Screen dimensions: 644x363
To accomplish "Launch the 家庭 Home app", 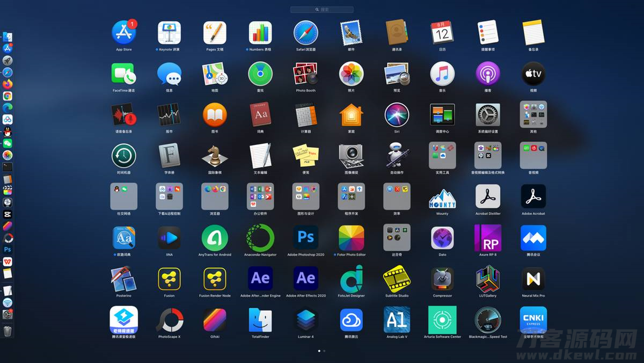I will tap(352, 115).
